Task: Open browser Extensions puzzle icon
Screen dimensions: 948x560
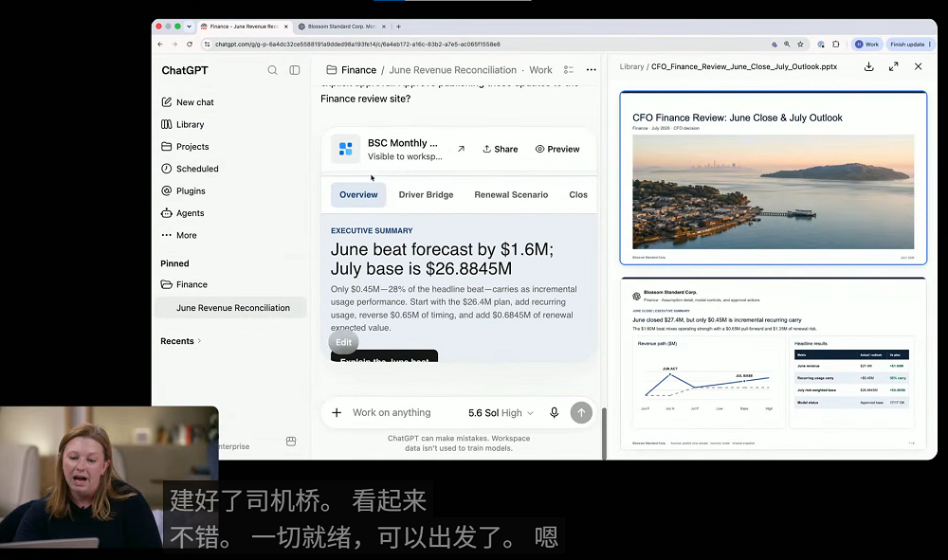Action: pyautogui.click(x=835, y=45)
